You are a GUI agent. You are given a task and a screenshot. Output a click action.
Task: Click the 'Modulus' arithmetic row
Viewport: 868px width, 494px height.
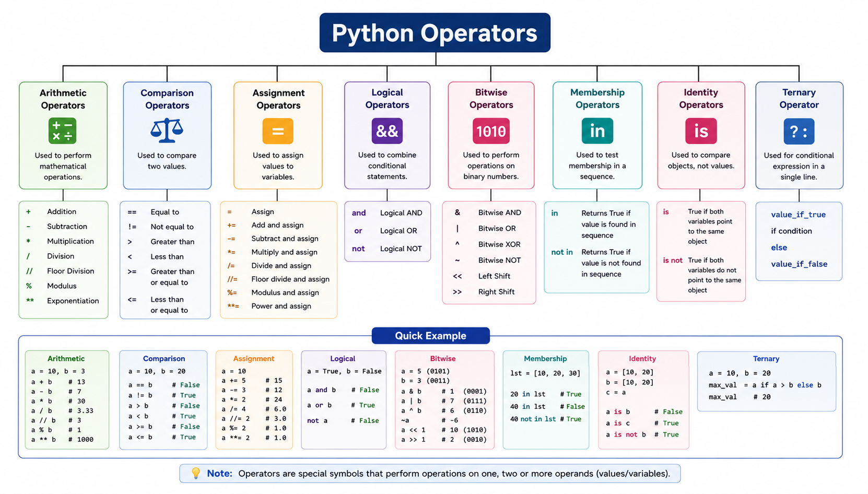point(52,286)
